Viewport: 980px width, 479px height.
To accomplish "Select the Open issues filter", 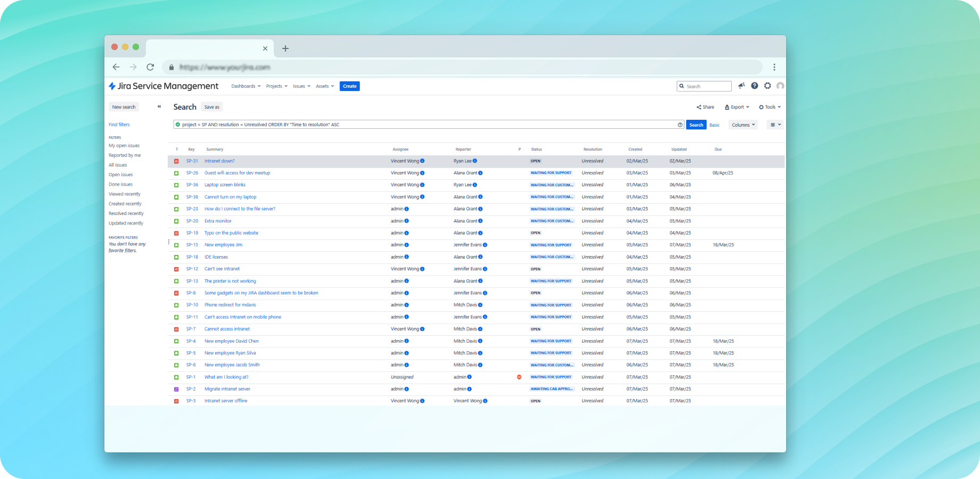I will [121, 175].
